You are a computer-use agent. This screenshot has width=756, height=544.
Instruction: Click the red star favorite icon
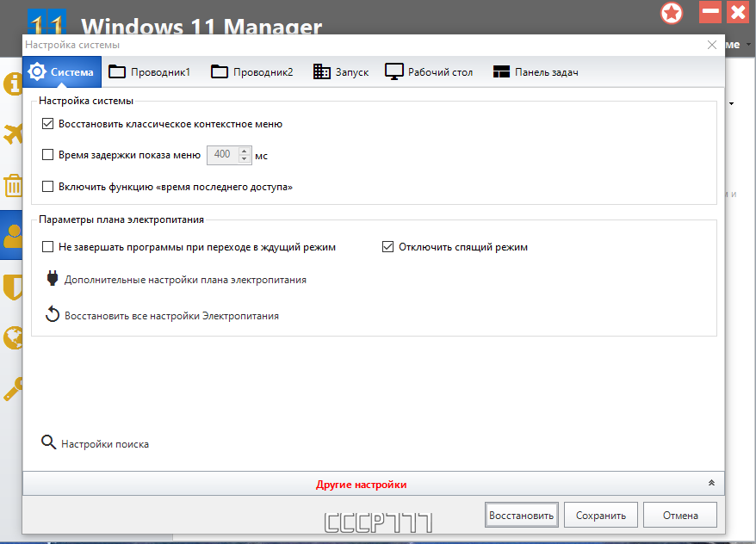[672, 13]
